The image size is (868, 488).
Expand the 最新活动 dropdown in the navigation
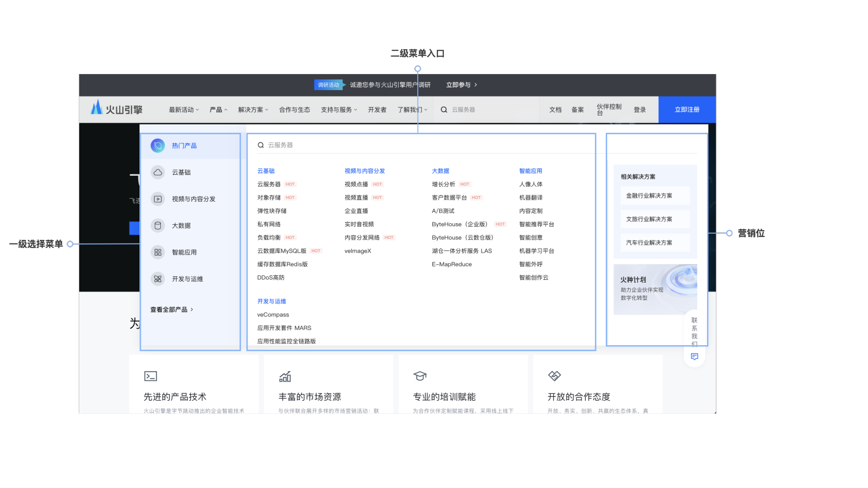(x=184, y=110)
